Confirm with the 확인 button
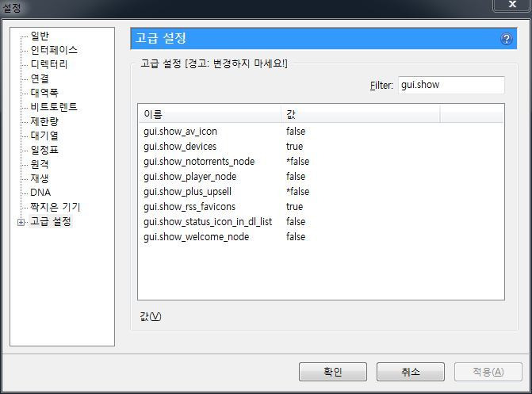The height and width of the screenshot is (394, 532). pyautogui.click(x=332, y=372)
